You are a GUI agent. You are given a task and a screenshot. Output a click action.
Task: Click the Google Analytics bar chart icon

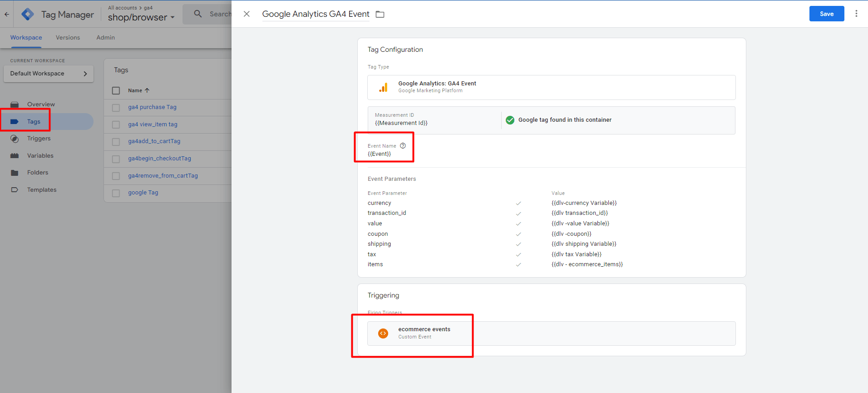coord(384,87)
